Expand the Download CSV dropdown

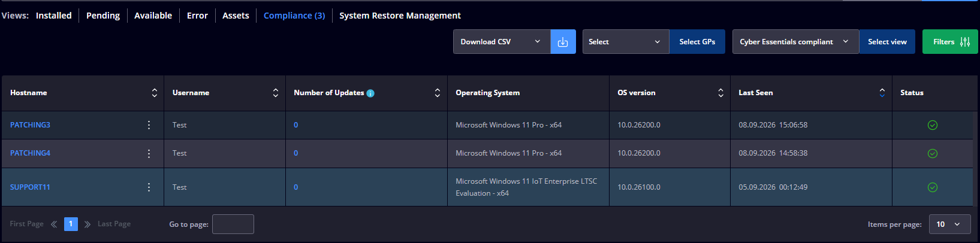point(502,42)
